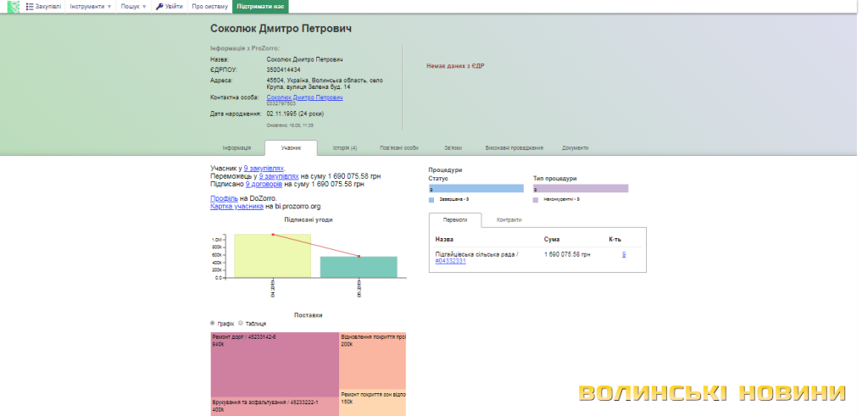
Task: Select the Таблиця radio button
Action: pos(241,323)
